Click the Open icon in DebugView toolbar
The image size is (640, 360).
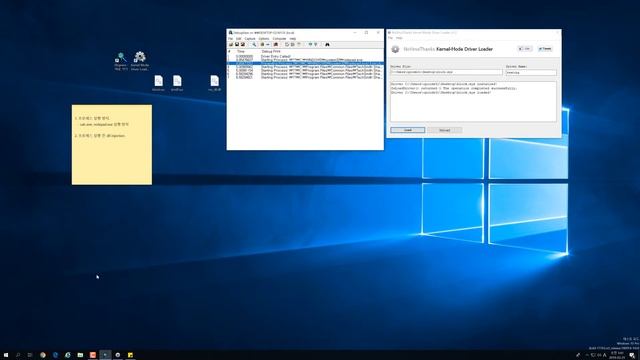coord(231,44)
